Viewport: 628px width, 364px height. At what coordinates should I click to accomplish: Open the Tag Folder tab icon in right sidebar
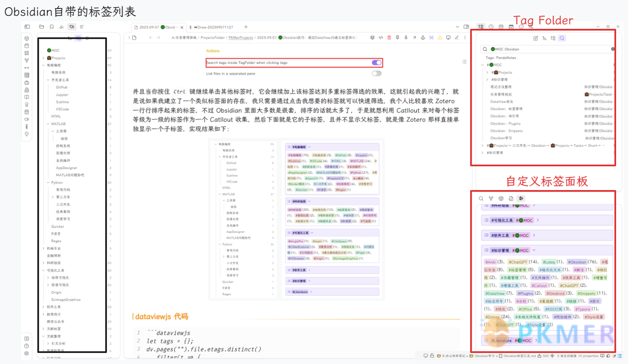click(x=481, y=27)
